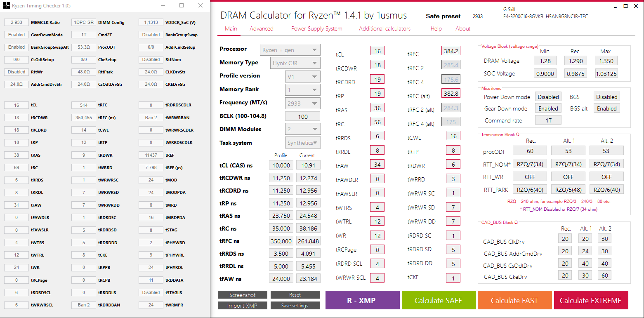
Task: Click ProcODT 53.3Ω field in Timing Checker
Action: click(84, 47)
